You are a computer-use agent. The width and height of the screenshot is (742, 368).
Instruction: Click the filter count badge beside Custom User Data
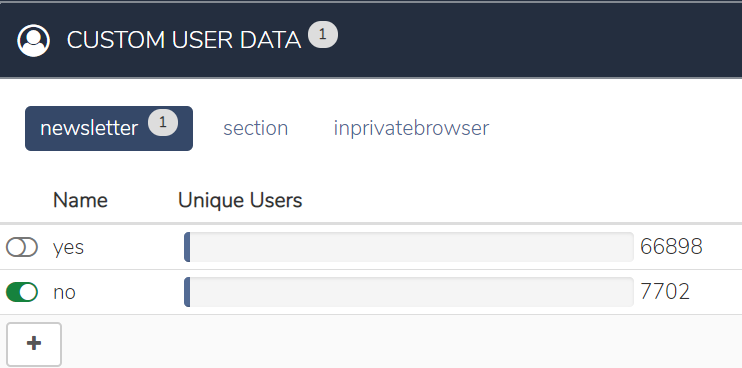[323, 35]
